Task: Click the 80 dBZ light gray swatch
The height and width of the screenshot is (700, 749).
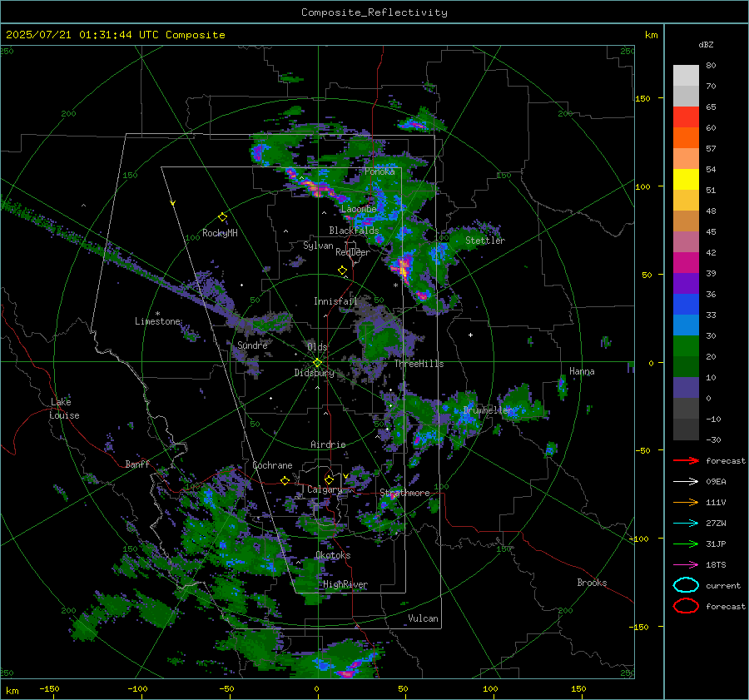Action: pyautogui.click(x=686, y=76)
